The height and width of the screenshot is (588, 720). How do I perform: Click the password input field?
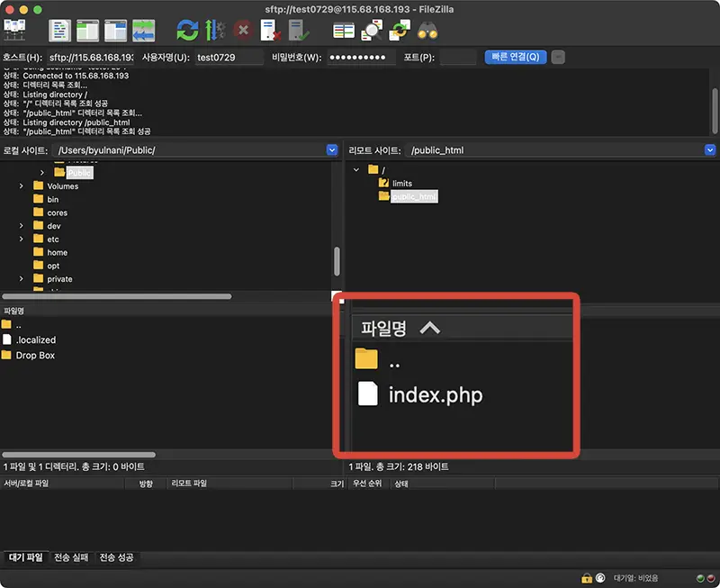point(362,58)
